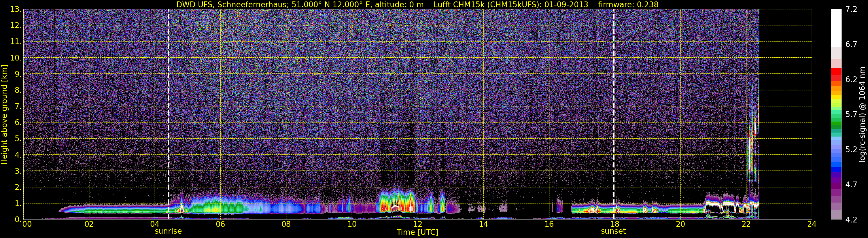This screenshot has height=238, width=868.
Task: Click the 02 time axis tick label
Action: [89, 224]
